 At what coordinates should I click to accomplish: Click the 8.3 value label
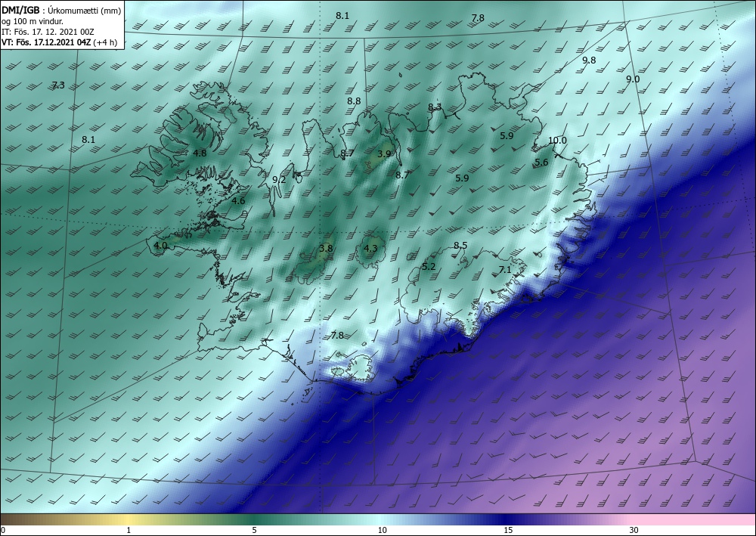click(435, 107)
